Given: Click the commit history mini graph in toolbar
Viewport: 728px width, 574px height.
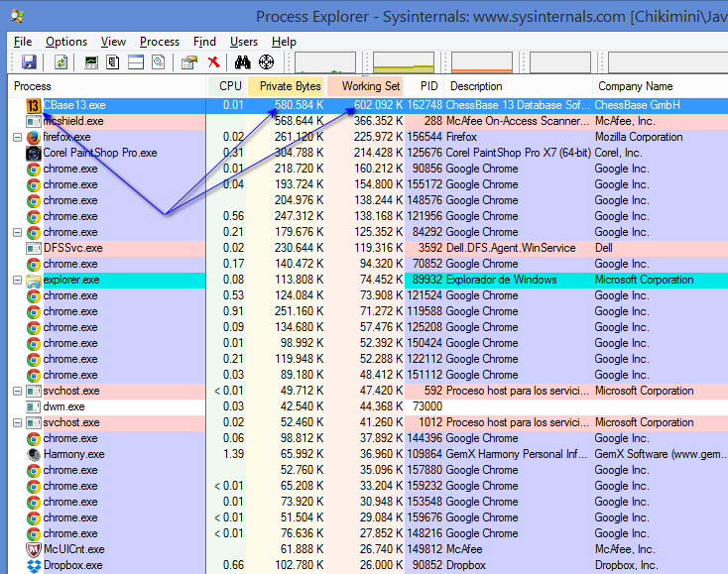Looking at the screenshot, I should tap(404, 62).
